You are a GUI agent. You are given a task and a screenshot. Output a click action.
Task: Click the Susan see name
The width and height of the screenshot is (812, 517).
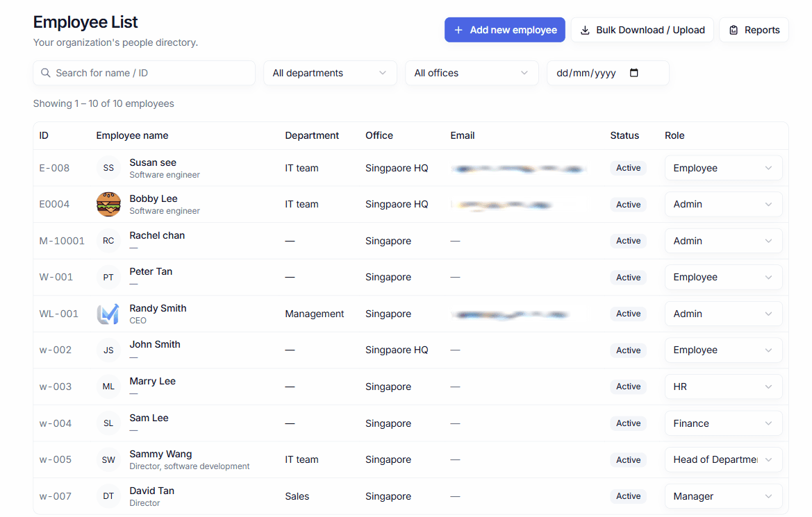tap(153, 162)
